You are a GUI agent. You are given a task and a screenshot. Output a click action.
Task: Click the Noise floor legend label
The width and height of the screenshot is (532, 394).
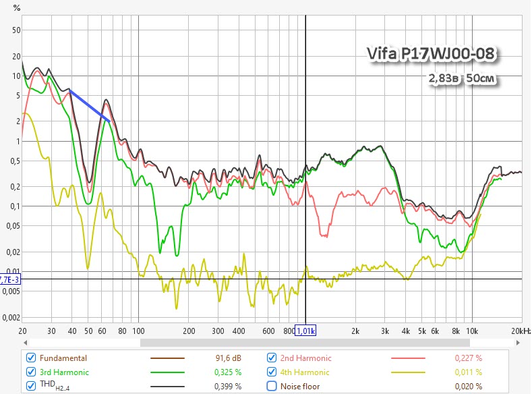(300, 386)
